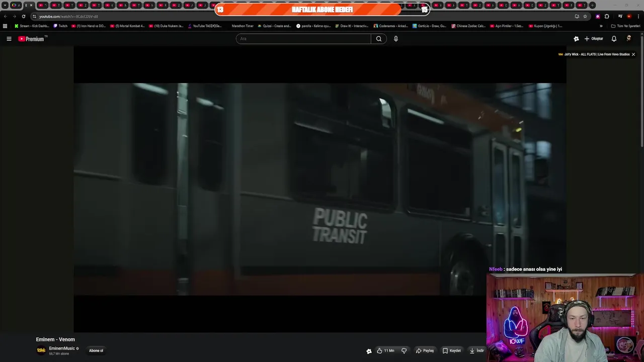Subscribe with the Abone ol button
The image size is (644, 362).
tap(96, 351)
